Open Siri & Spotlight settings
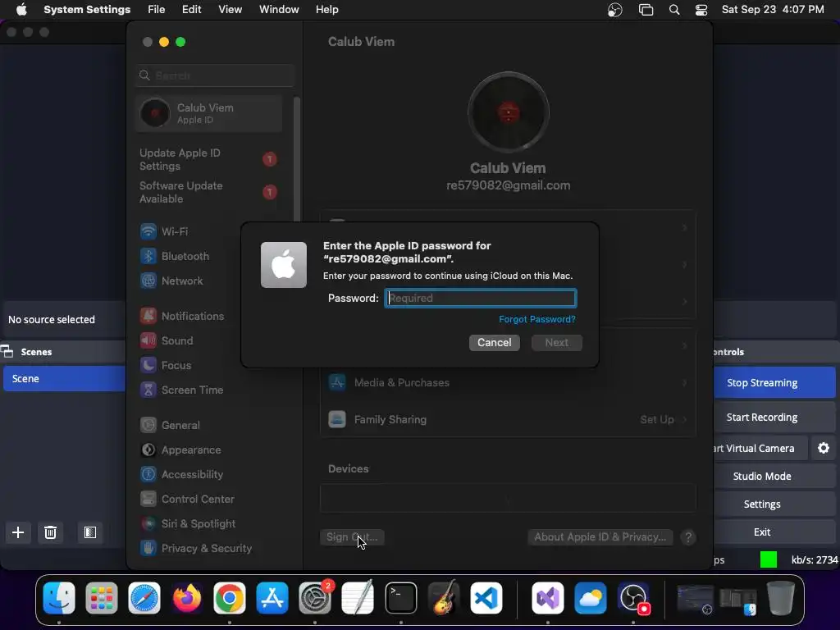Screen dimensions: 840x630 209,524
